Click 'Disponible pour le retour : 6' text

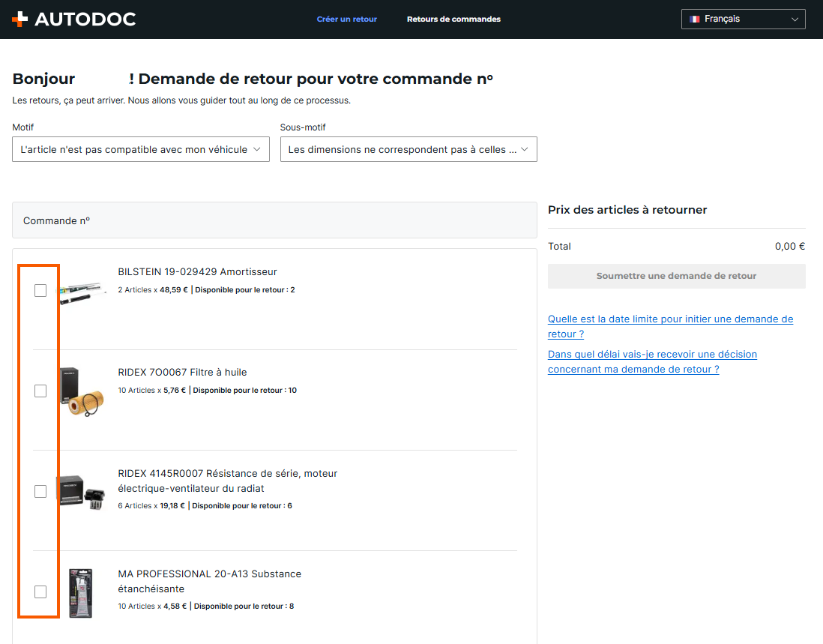coord(242,505)
